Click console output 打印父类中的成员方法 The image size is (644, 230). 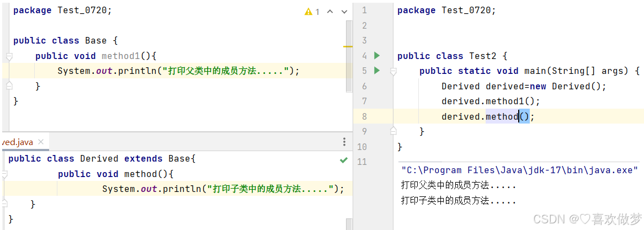[x=459, y=185]
